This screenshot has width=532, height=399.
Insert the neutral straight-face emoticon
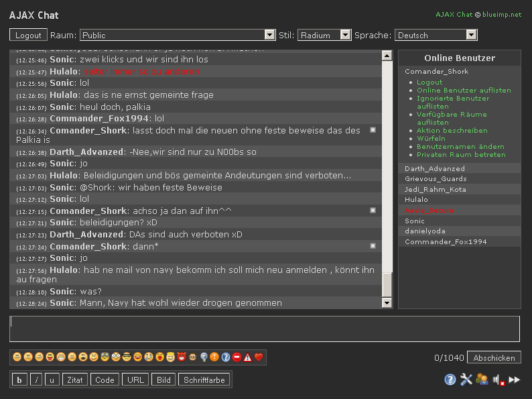(72, 357)
